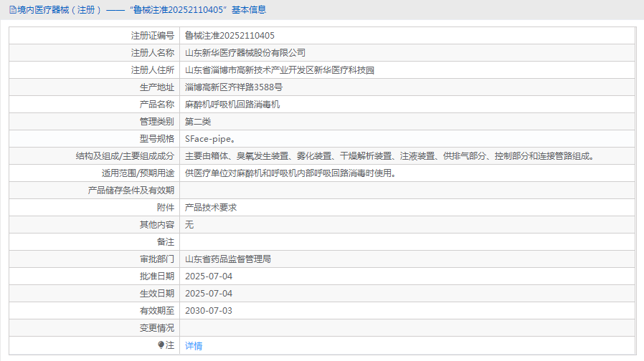
Task: Click model specification SFace-pipe。
Action: [x=210, y=139]
